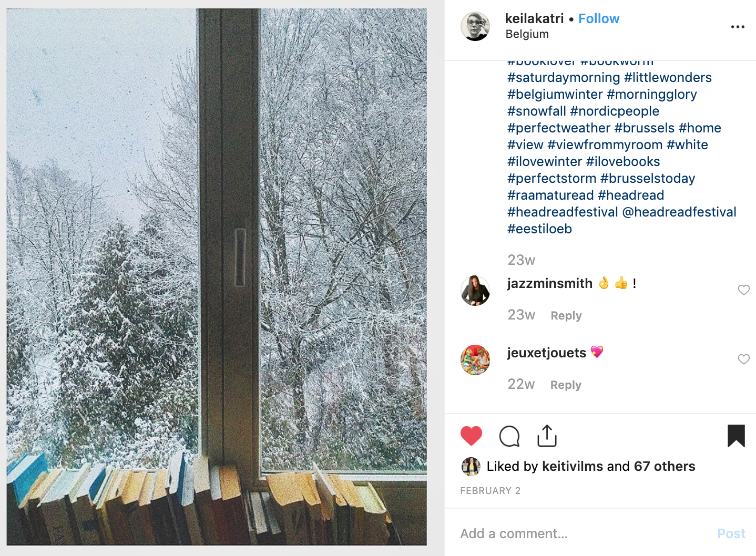View the 67 others who liked
This screenshot has height=556, width=756.
click(x=665, y=467)
